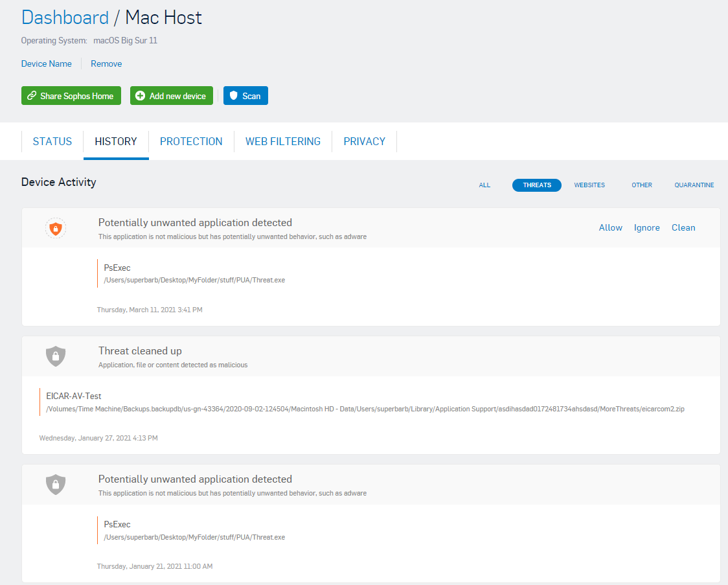Image resolution: width=728 pixels, height=585 pixels.
Task: Click the Remove device link
Action: pos(106,63)
